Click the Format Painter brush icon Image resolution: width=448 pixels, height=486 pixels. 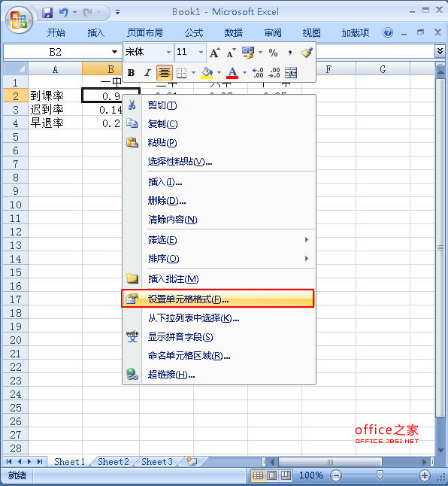tap(307, 53)
